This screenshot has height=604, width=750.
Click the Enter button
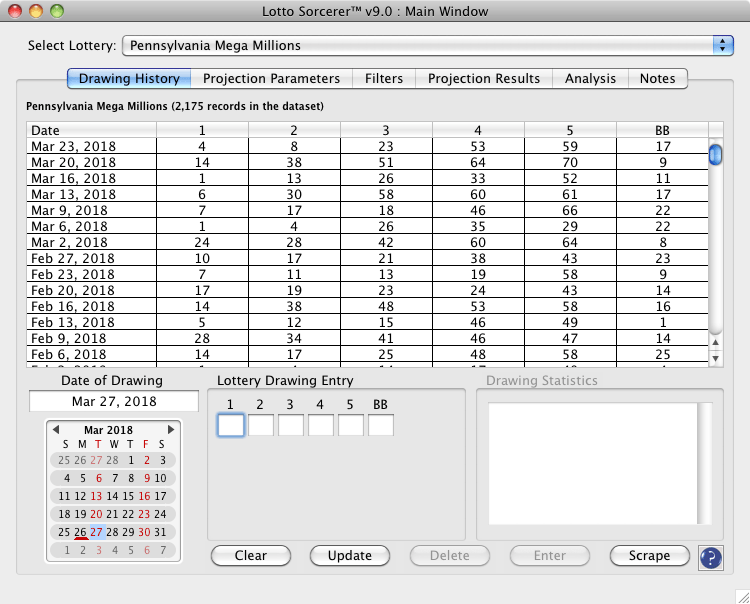click(550, 555)
